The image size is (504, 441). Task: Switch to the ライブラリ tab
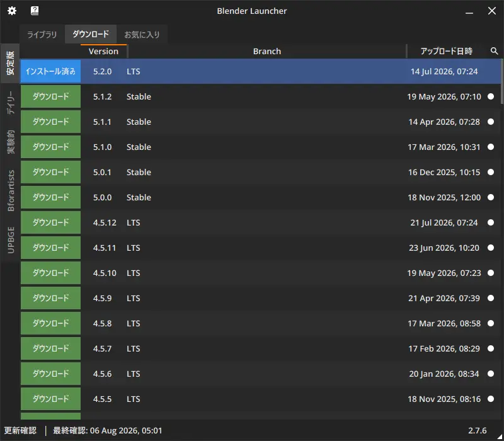pyautogui.click(x=42, y=35)
